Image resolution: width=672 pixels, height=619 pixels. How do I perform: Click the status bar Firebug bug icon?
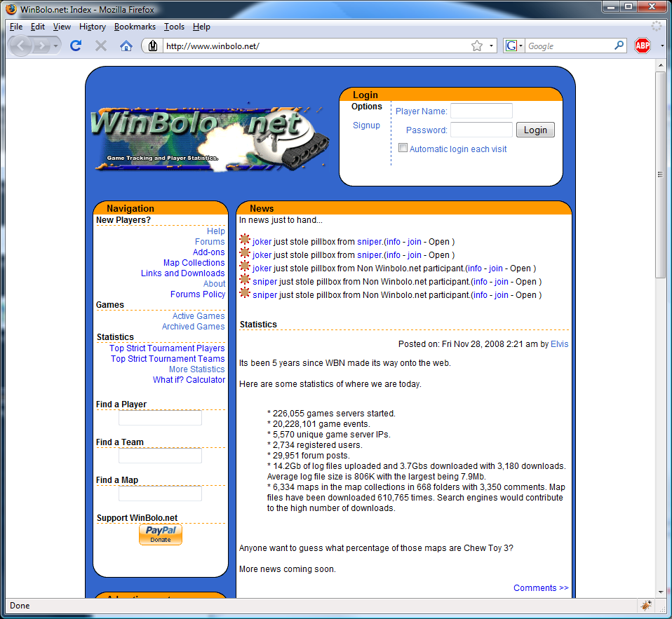[645, 605]
